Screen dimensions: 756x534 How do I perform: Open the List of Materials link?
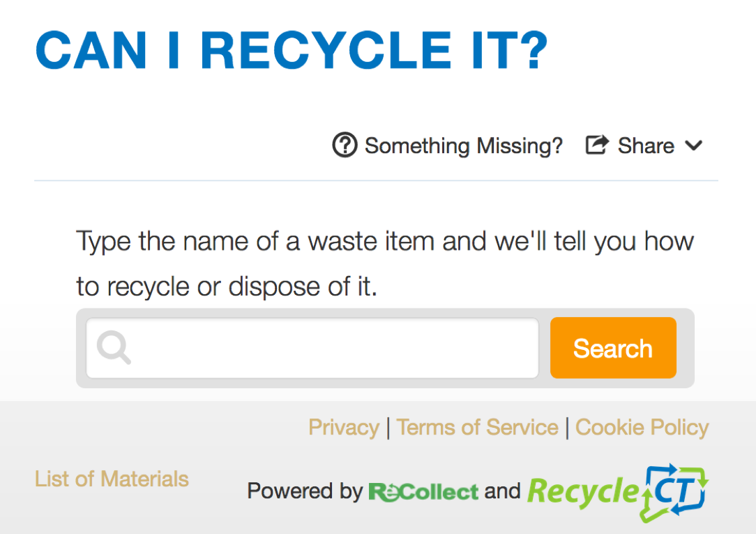(111, 478)
